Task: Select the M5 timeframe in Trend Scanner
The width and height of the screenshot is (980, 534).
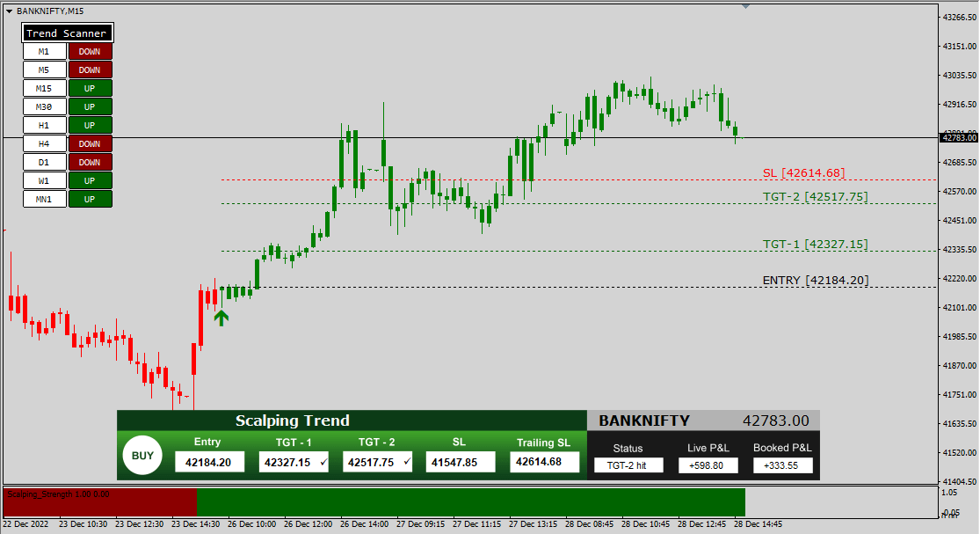Action: click(44, 70)
